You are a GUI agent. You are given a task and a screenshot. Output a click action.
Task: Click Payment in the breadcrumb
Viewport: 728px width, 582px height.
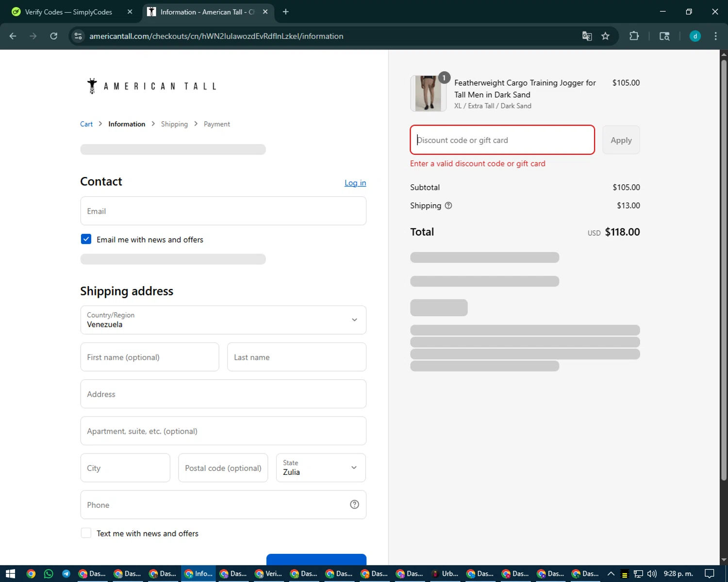[217, 124]
